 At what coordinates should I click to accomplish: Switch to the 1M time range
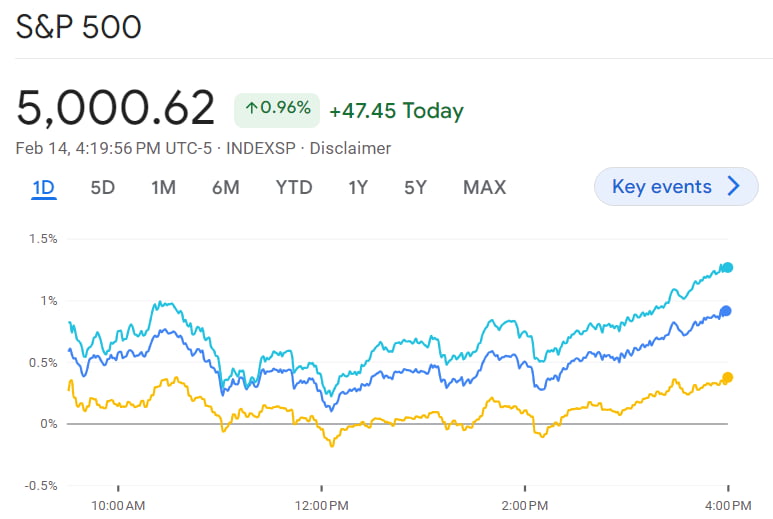coord(163,188)
